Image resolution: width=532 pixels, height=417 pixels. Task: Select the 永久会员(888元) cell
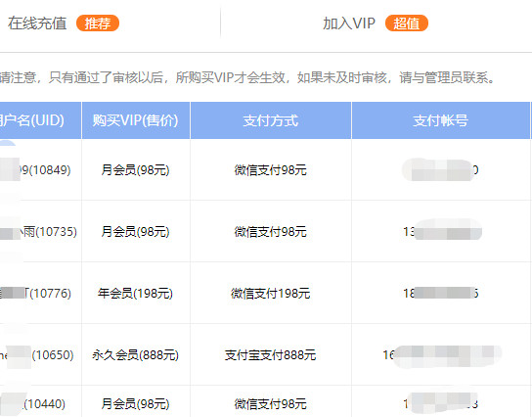point(135,355)
